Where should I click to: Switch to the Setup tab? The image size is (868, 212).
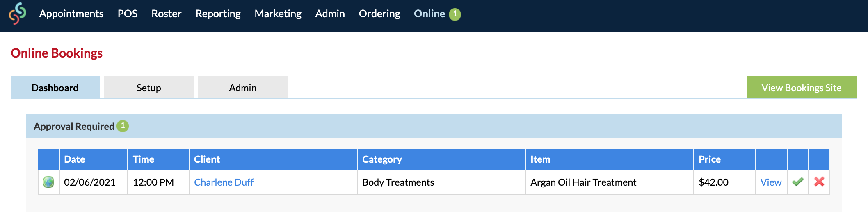149,87
